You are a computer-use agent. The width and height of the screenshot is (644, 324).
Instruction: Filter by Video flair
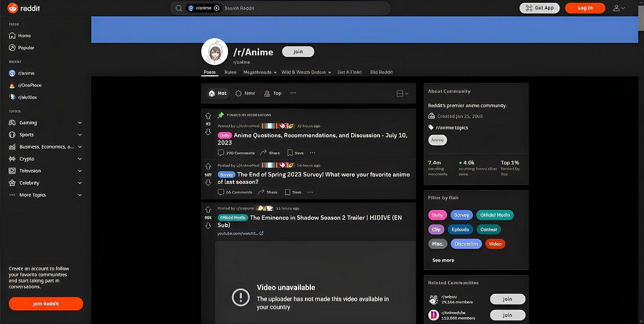point(495,244)
